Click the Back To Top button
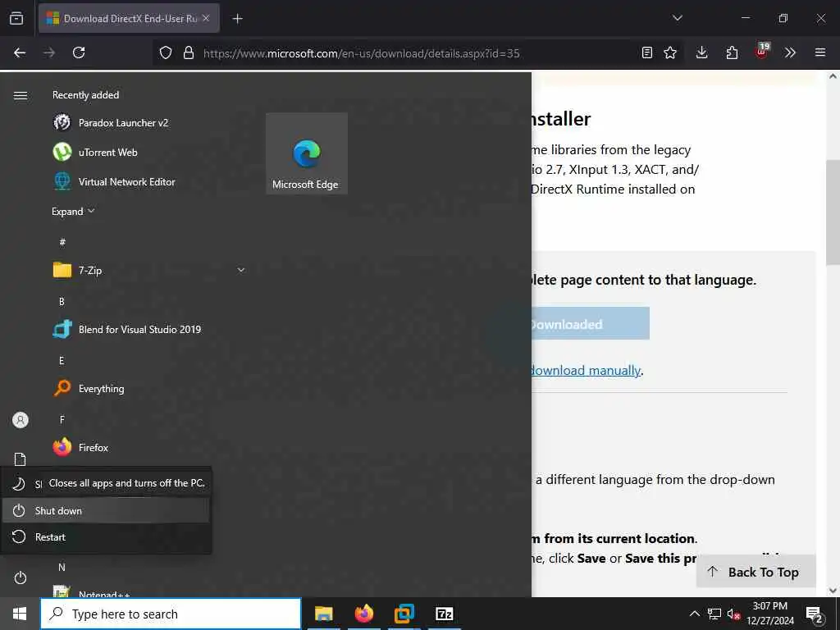840x630 pixels. (x=756, y=572)
